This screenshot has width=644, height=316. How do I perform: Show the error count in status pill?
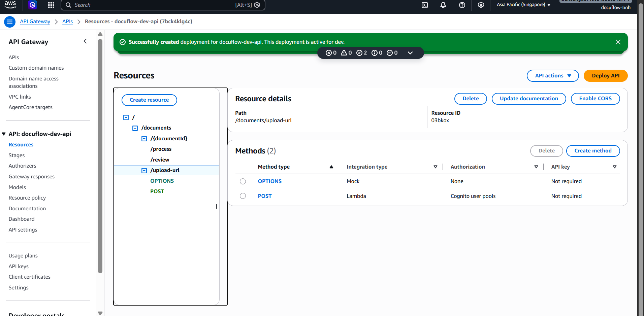pyautogui.click(x=331, y=53)
